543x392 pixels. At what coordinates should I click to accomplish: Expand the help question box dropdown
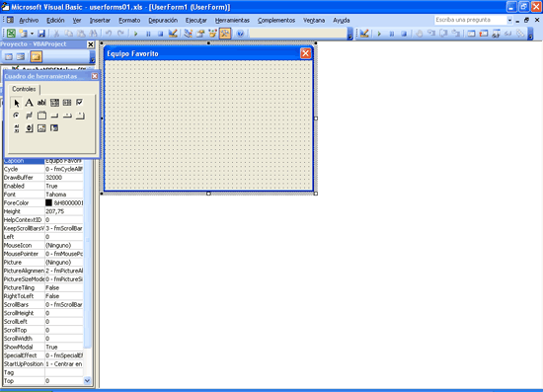click(x=509, y=21)
